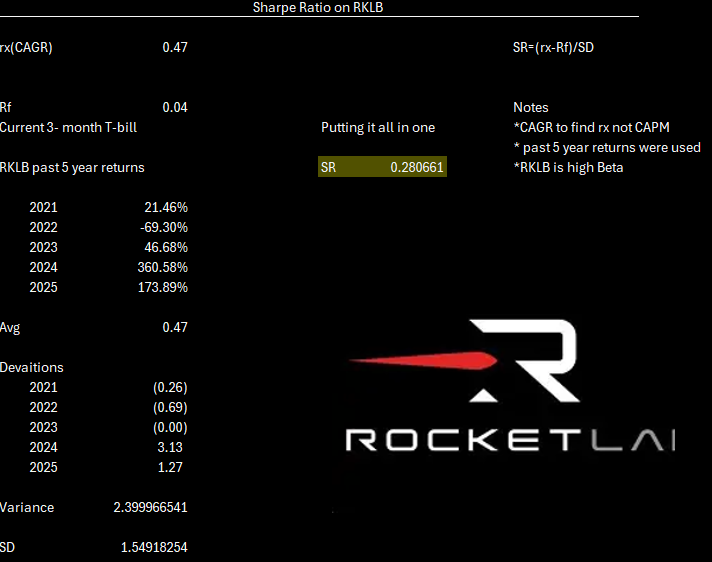Screen dimensions: 712x562
Task: Click the Putting it all in one text
Action: tap(378, 127)
